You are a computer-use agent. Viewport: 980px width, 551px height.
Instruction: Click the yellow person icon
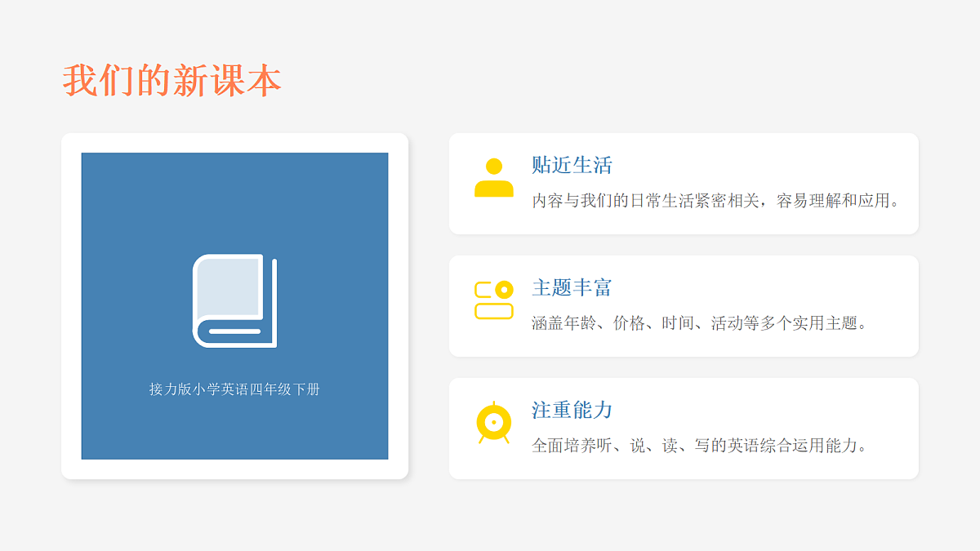[x=494, y=177]
